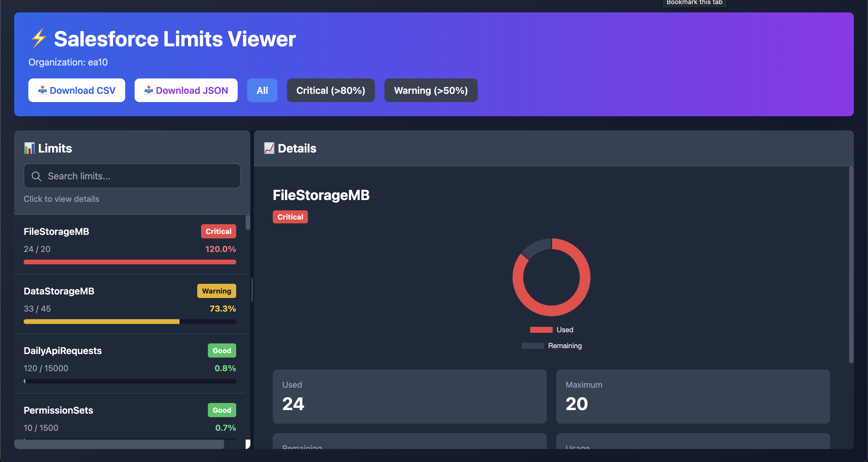Open the FileStorageMB limit item
Screen dimensions: 868x462
tap(130, 244)
